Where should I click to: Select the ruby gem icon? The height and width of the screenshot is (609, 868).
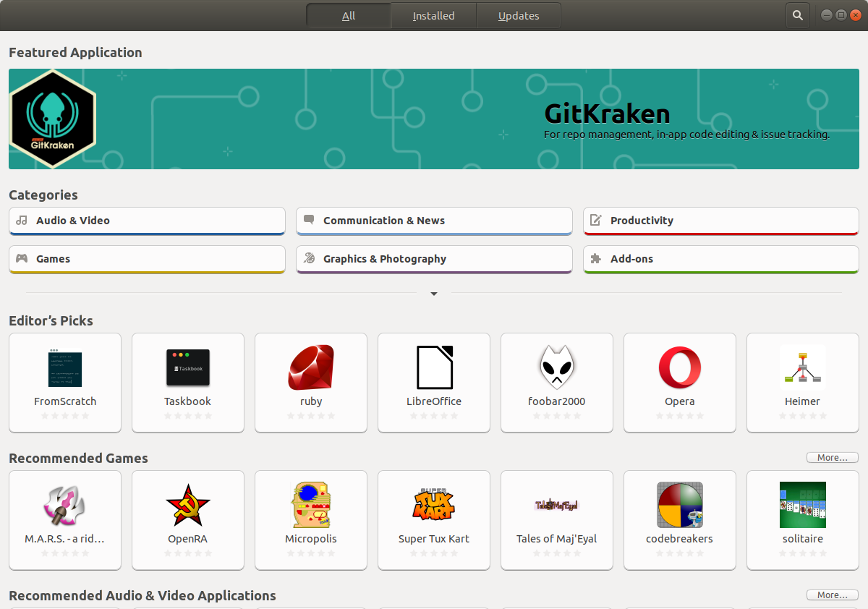coord(311,367)
